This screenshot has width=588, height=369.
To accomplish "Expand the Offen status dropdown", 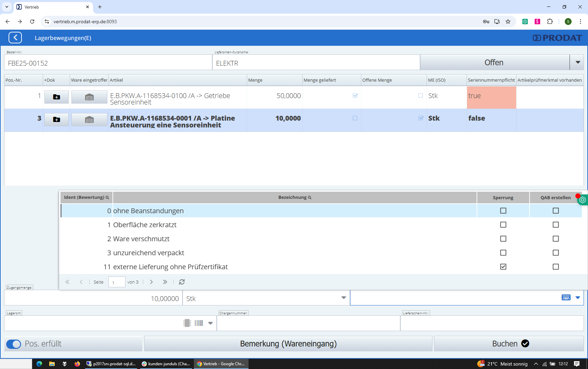I will pyautogui.click(x=577, y=63).
